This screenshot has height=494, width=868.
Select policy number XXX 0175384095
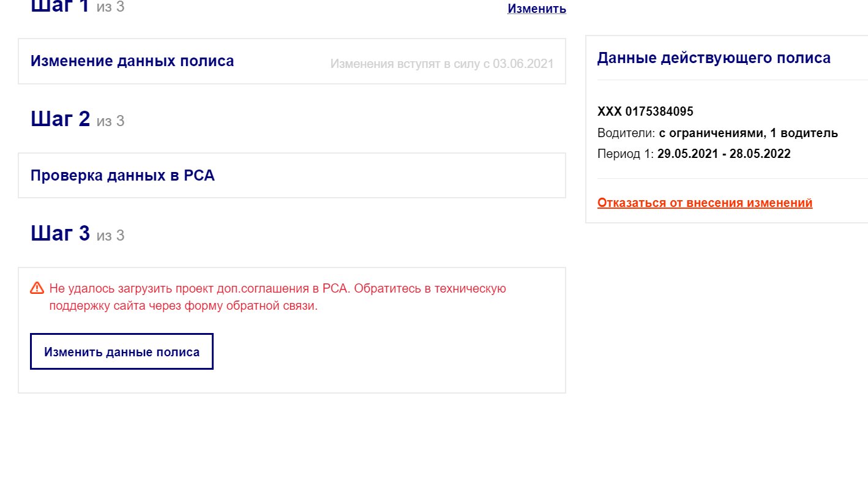pos(645,111)
